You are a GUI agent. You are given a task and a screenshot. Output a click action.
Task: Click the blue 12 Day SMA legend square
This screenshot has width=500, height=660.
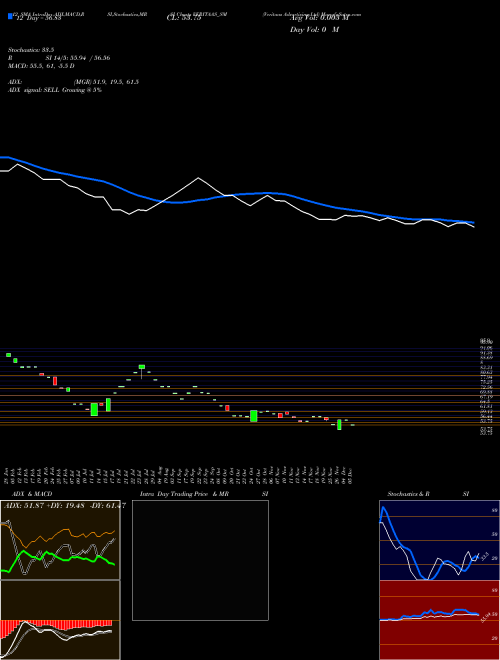10,16
